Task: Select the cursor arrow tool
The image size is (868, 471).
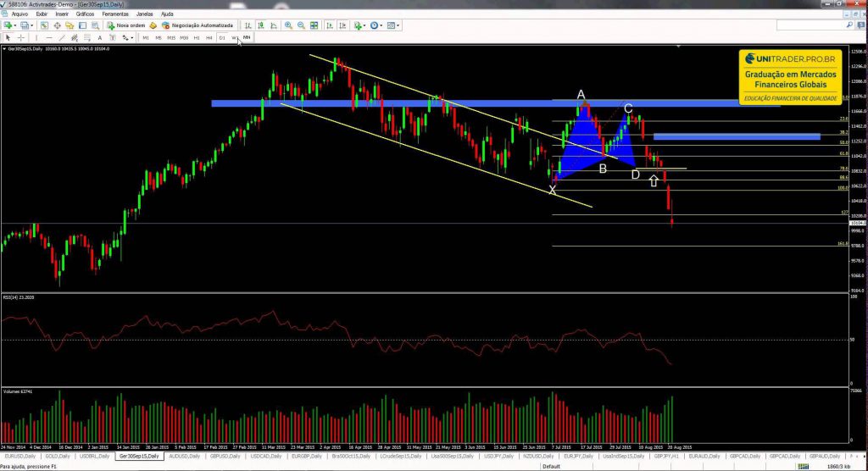Action: coord(8,37)
